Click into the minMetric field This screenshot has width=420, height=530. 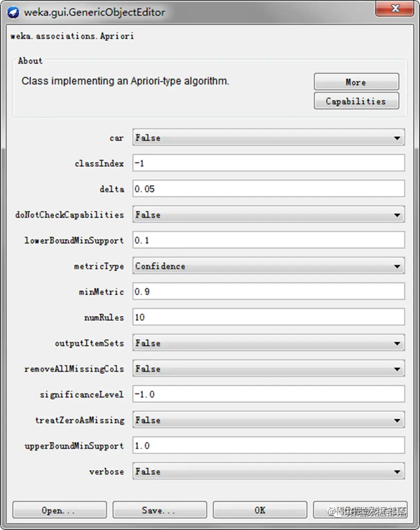pyautogui.click(x=268, y=291)
